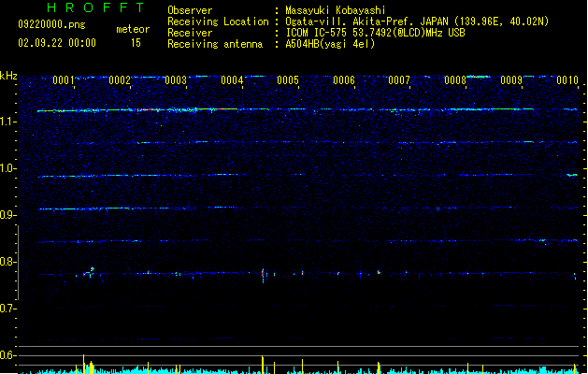The height and width of the screenshot is (374, 588).
Task: Click the meteor count value 15
Action: (x=136, y=43)
